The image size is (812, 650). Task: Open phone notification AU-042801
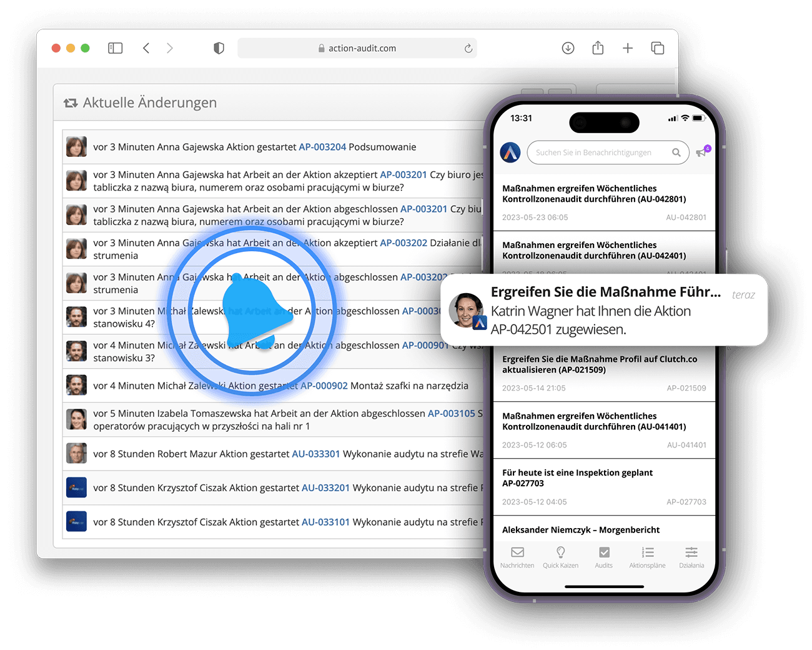604,202
